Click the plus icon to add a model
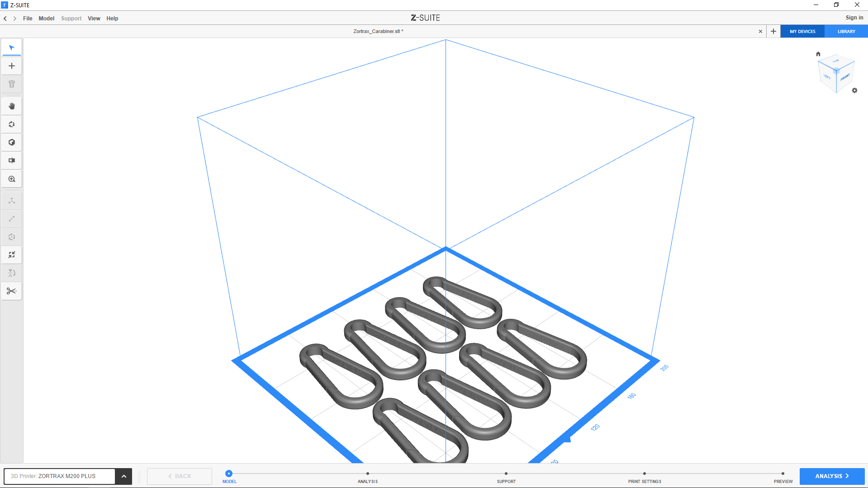This screenshot has width=868, height=488. 12,66
